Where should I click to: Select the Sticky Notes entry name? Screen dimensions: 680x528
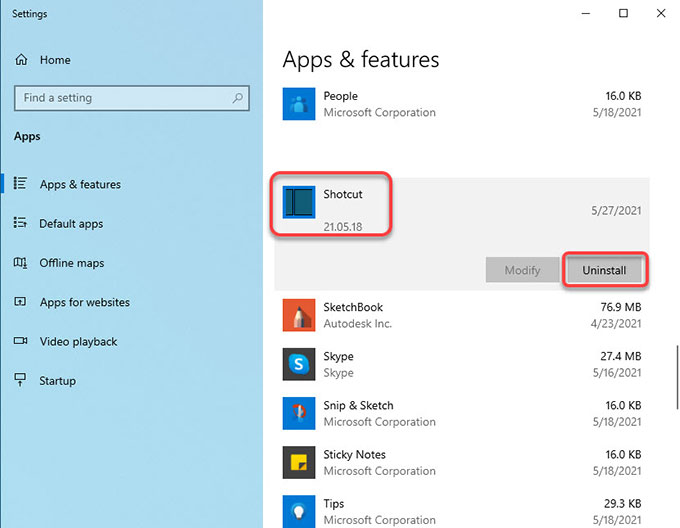click(354, 454)
